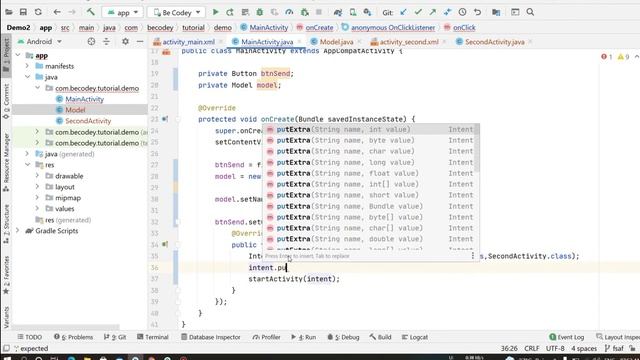Viewport: 640px width, 360px height.
Task: Click the Collapse All icon in project panel
Action: pos(106,42)
